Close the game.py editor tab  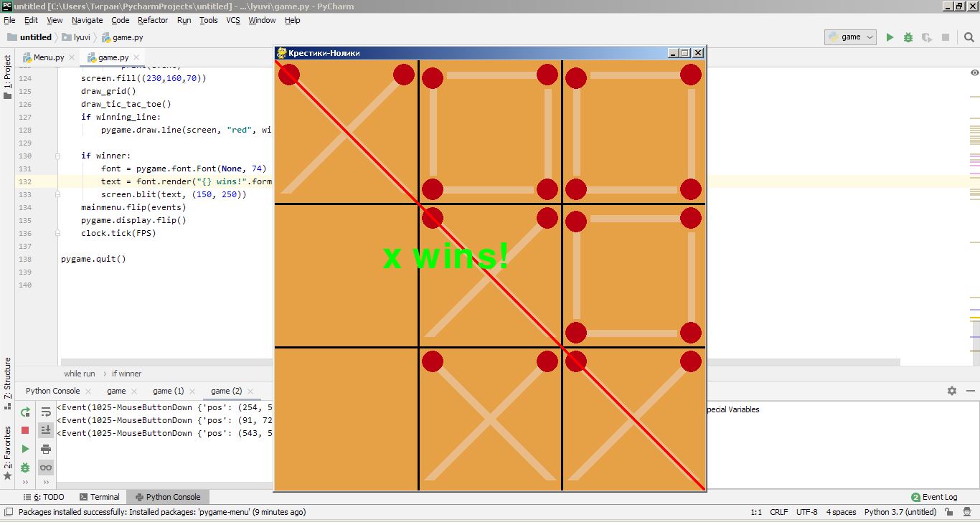point(136,57)
